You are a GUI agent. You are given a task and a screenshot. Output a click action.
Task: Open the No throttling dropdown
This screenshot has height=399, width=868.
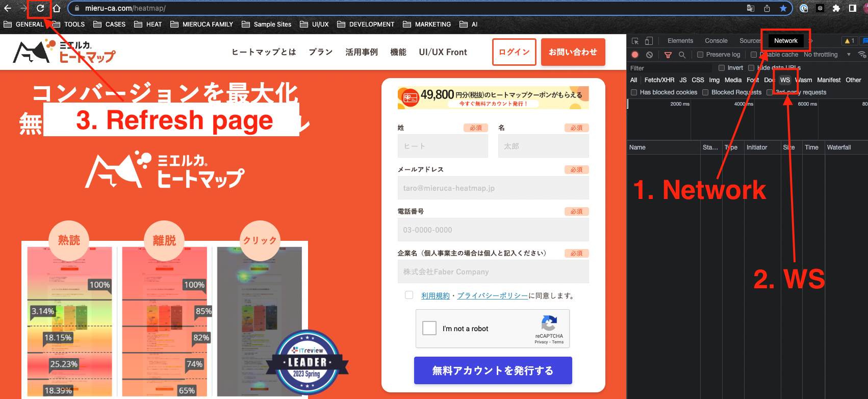(827, 55)
